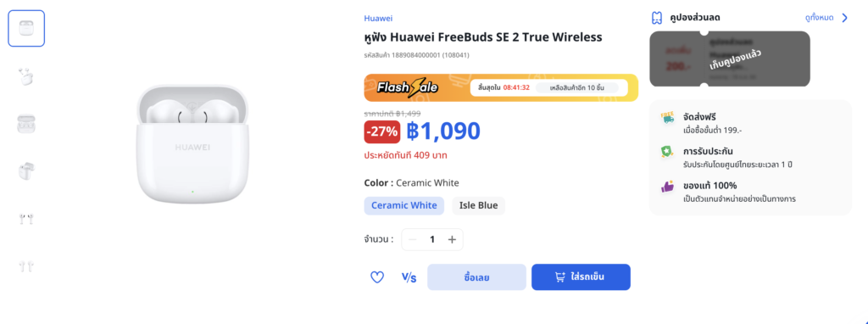Decrease quantity with the minus button
Screen dimensions: 868x324
412,239
